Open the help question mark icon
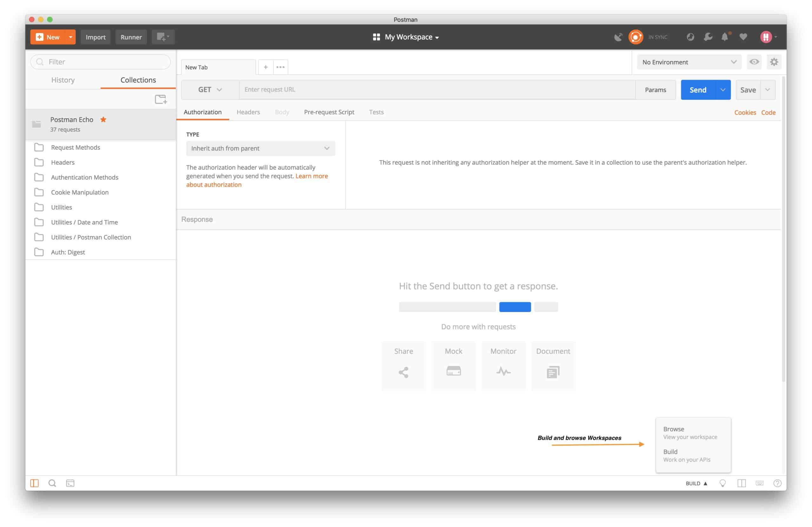 (x=777, y=483)
